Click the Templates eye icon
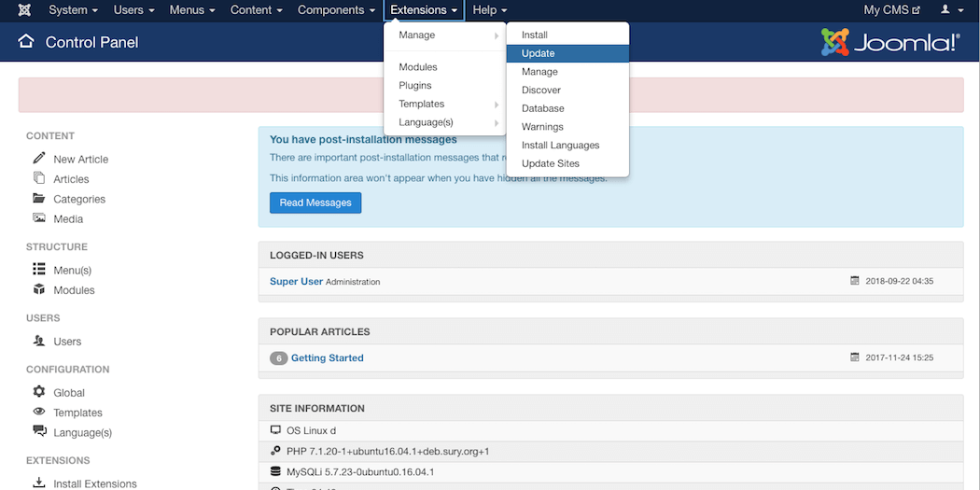 pos(39,412)
